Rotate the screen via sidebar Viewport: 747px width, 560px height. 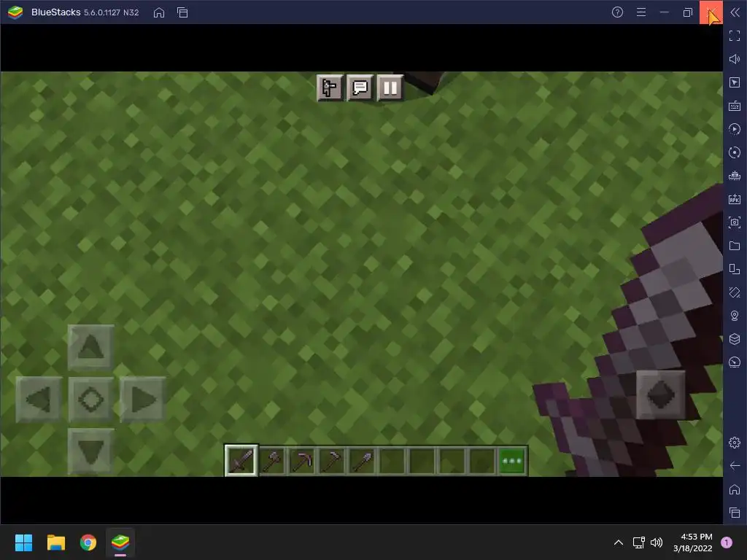point(735,292)
